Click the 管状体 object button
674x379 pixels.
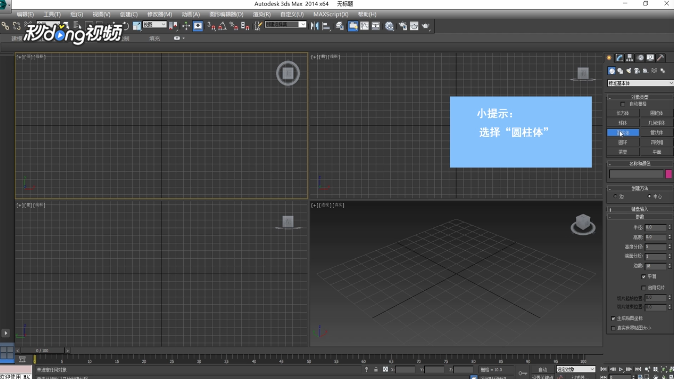click(656, 133)
